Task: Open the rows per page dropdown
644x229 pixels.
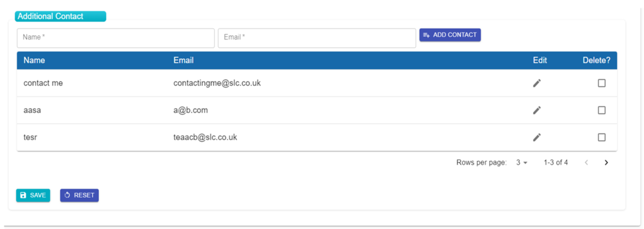Action: click(x=522, y=163)
